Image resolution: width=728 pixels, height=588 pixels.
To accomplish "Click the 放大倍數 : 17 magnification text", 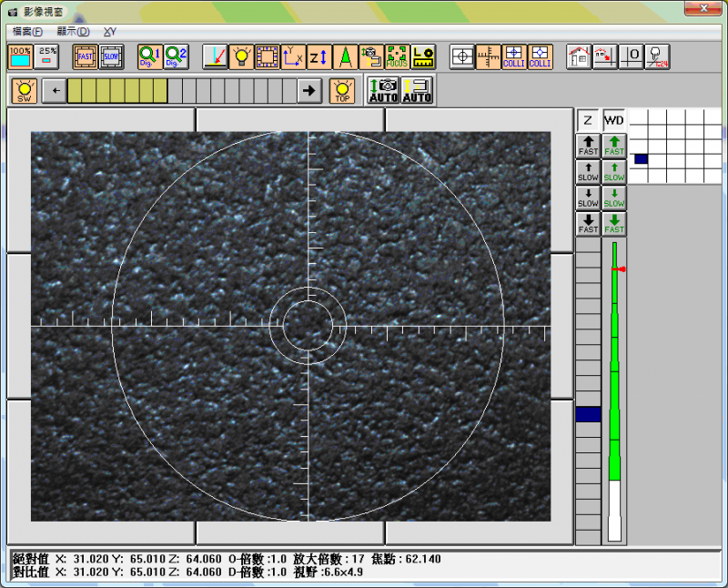I will 329,559.
